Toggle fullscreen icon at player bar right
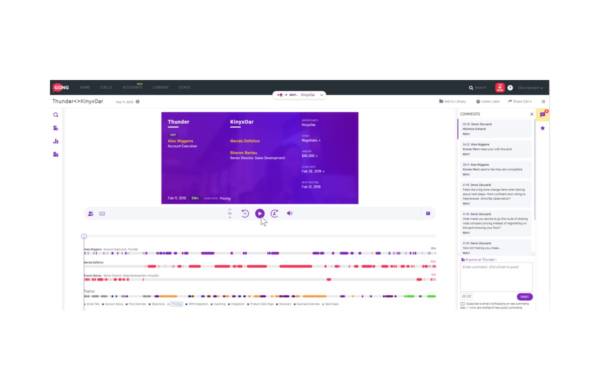This screenshot has width=600, height=390. (x=428, y=213)
